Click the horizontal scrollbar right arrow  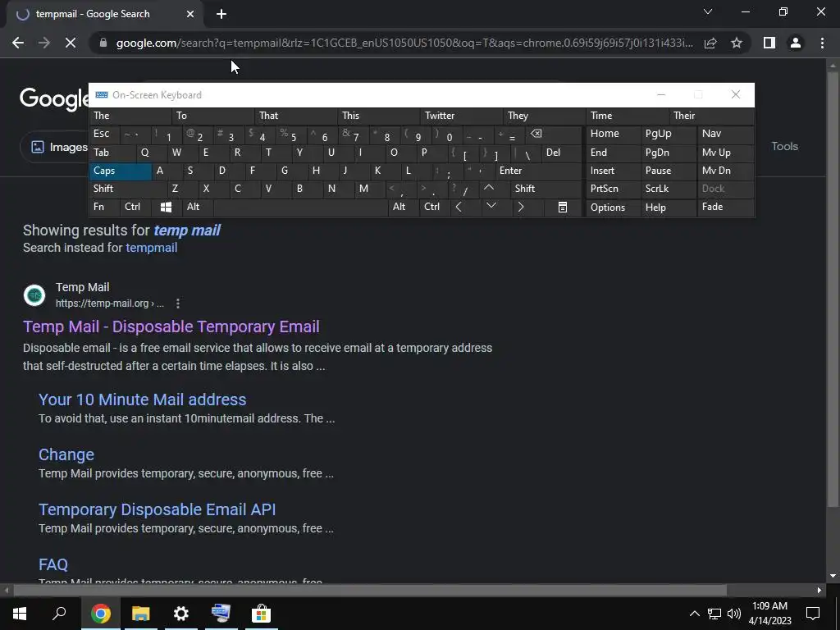point(819,590)
